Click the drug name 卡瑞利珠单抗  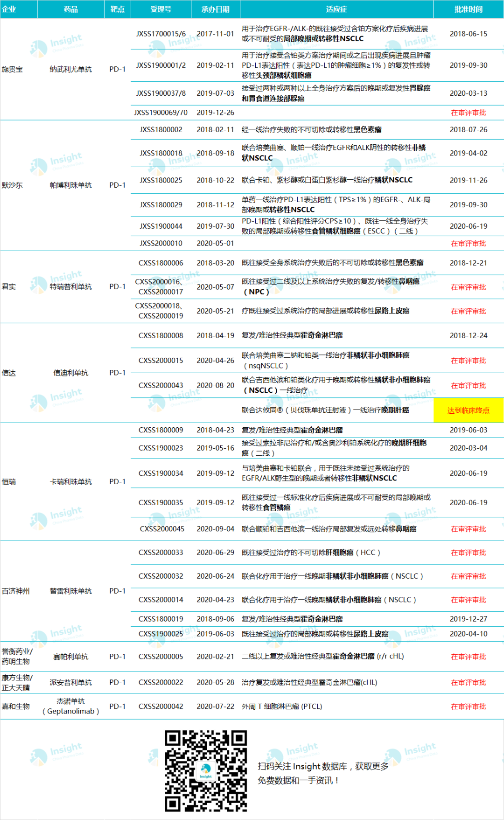[71, 481]
